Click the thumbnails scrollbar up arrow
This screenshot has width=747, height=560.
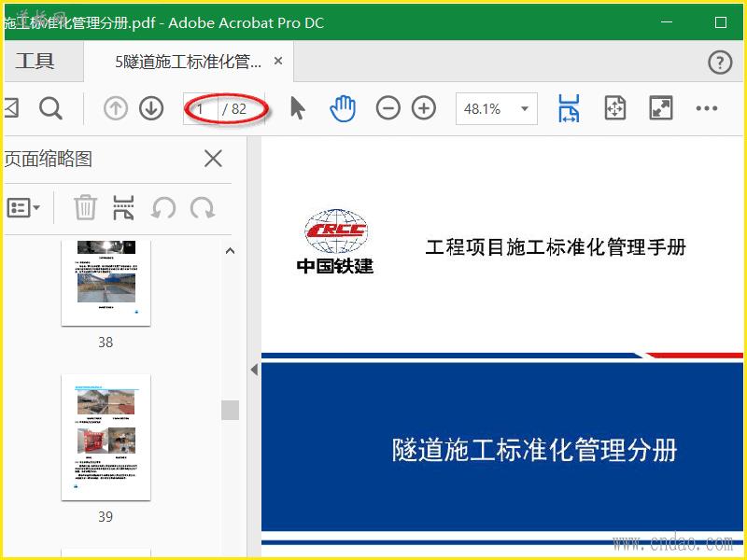230,250
